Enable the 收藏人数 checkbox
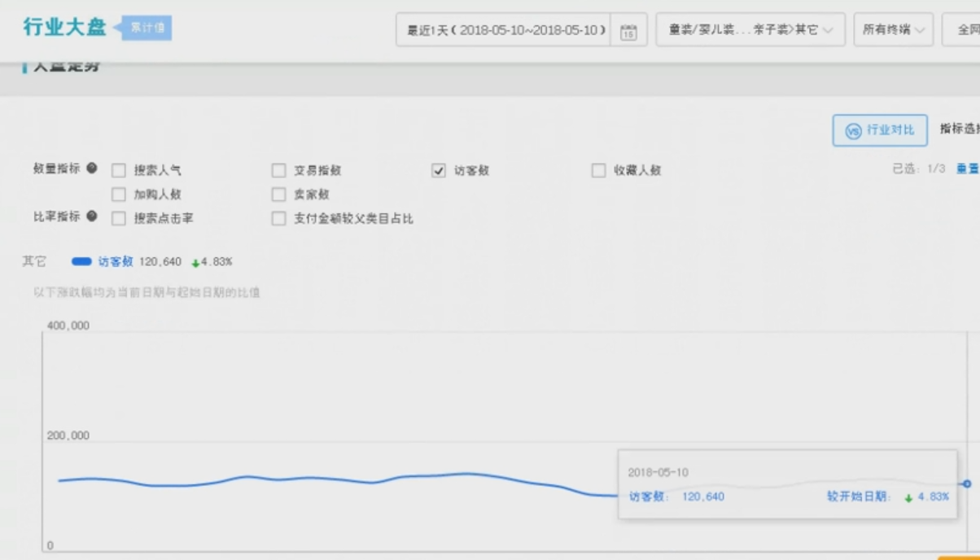The height and width of the screenshot is (560, 980). [598, 170]
